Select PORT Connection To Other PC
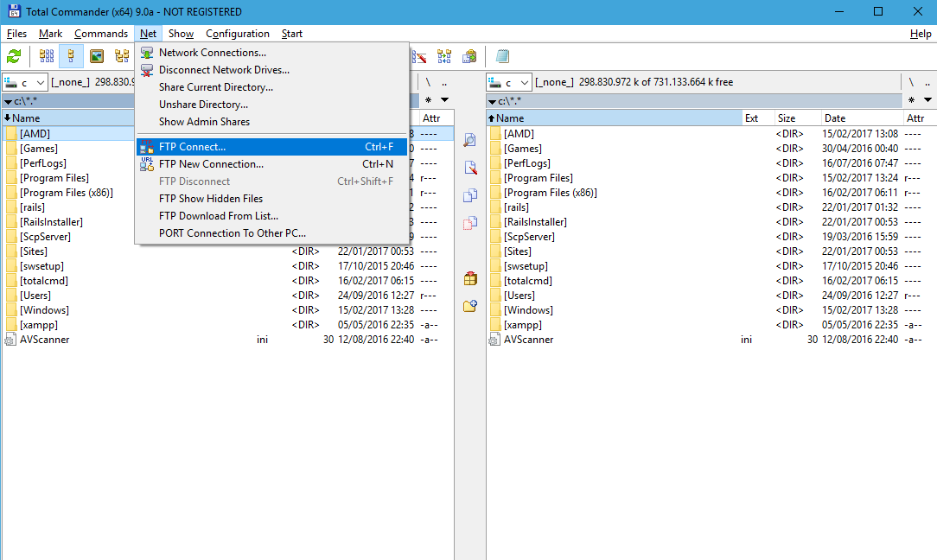 (272, 233)
